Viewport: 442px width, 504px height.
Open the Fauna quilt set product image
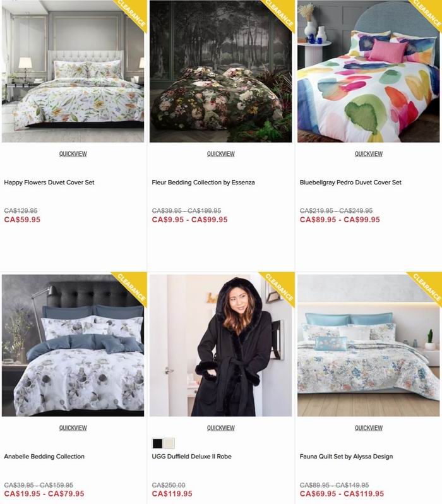click(x=369, y=345)
